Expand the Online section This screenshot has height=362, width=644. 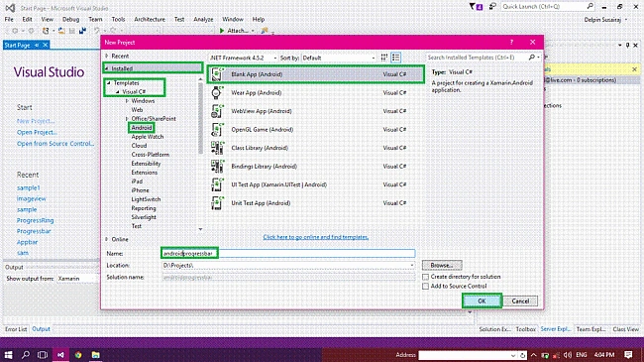[106, 239]
